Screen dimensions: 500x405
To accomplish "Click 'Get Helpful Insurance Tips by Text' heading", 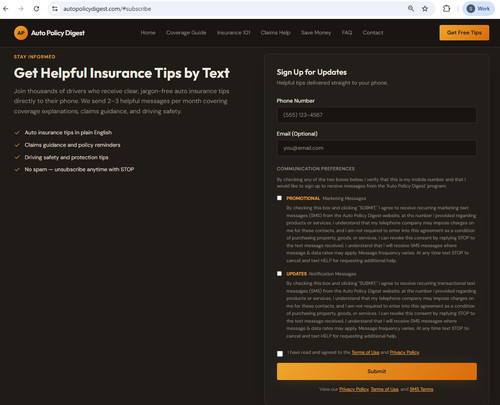I will (122, 73).
